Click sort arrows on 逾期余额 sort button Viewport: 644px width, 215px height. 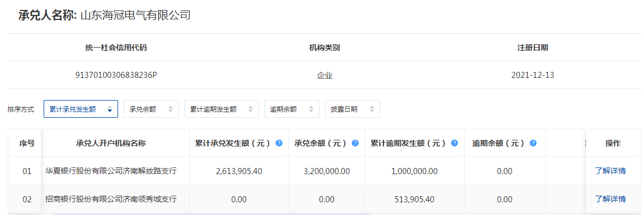(x=311, y=109)
